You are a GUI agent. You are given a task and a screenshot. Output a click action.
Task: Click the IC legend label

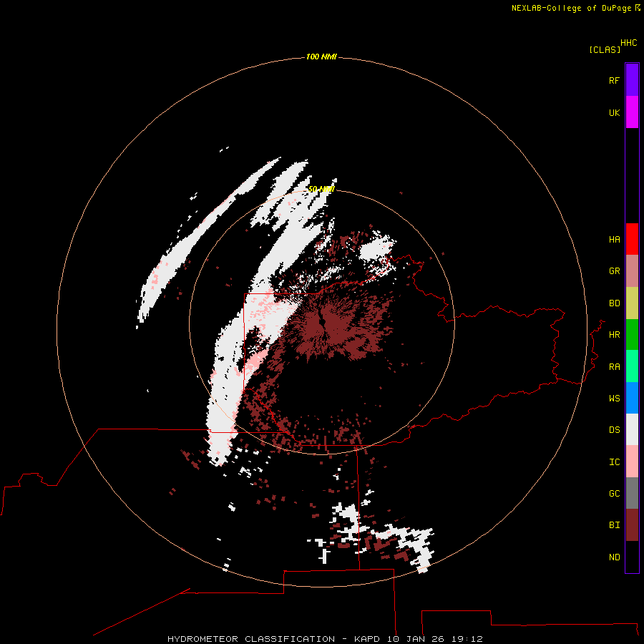coord(614,462)
